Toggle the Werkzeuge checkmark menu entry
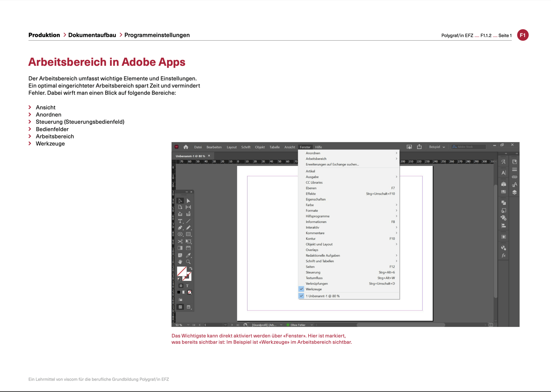This screenshot has height=392, width=551. click(349, 289)
